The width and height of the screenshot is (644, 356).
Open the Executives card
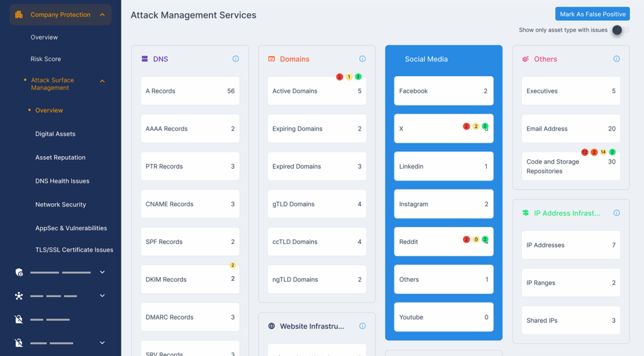[x=571, y=91]
